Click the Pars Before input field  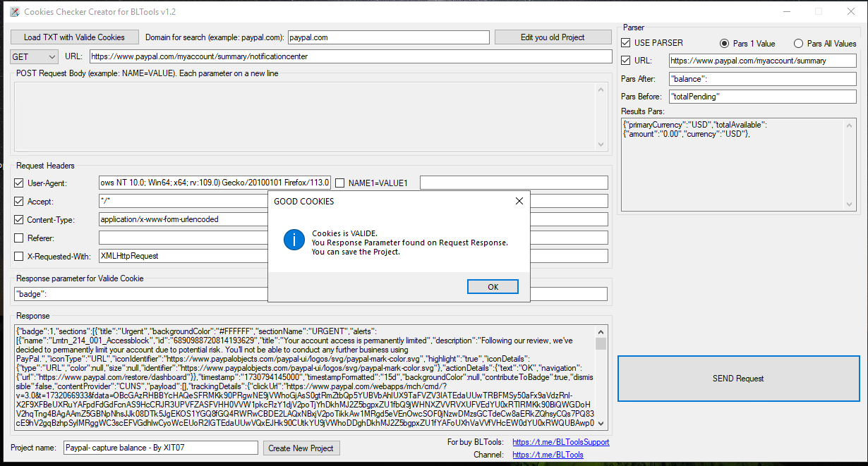[x=762, y=96]
